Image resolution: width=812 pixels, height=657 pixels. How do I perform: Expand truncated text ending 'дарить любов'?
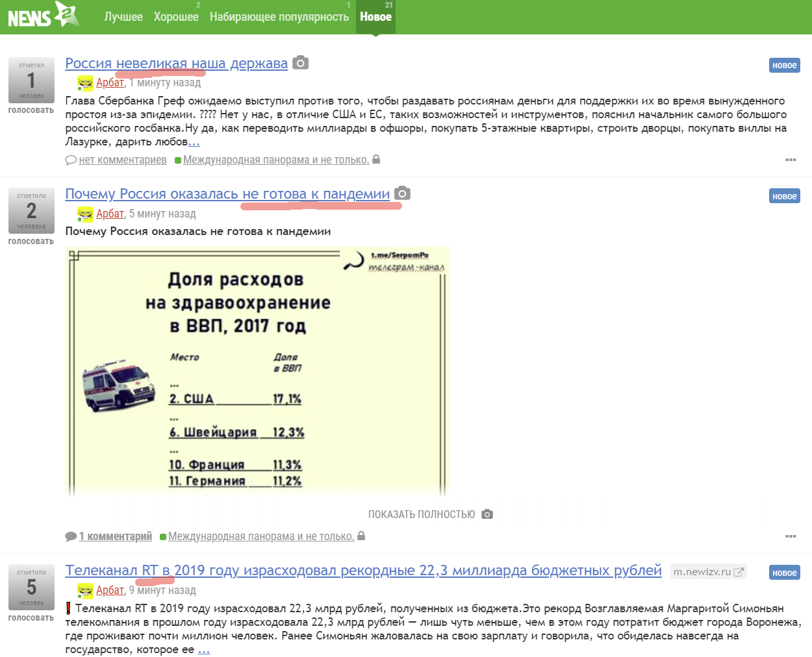[194, 142]
